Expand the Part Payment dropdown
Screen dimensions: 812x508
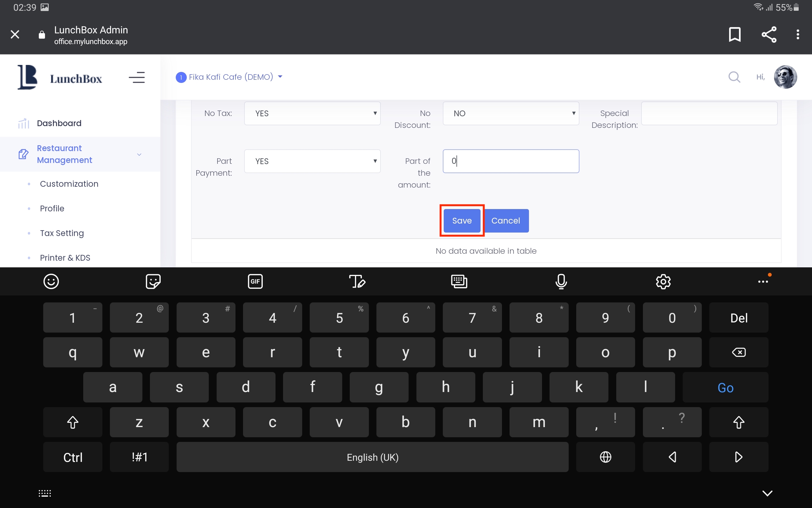(312, 161)
